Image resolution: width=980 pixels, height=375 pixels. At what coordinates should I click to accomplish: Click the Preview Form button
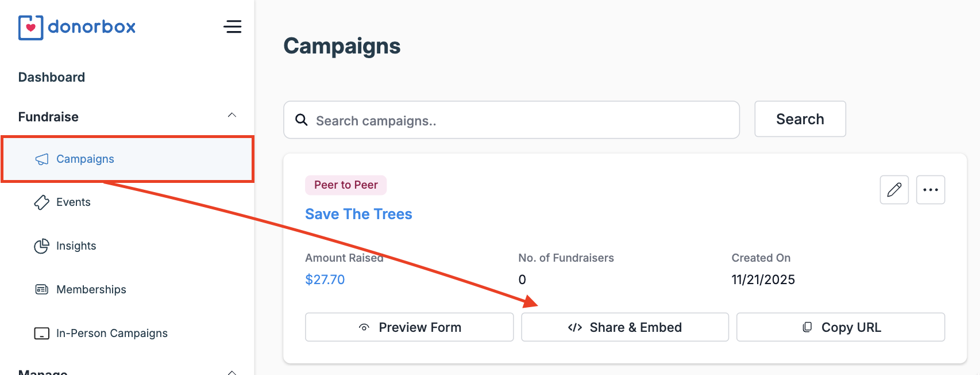click(409, 327)
